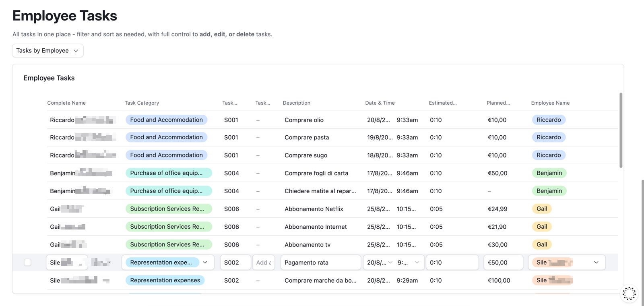The width and height of the screenshot is (644, 306).
Task: Click the Complete Name column header
Action: tap(66, 103)
